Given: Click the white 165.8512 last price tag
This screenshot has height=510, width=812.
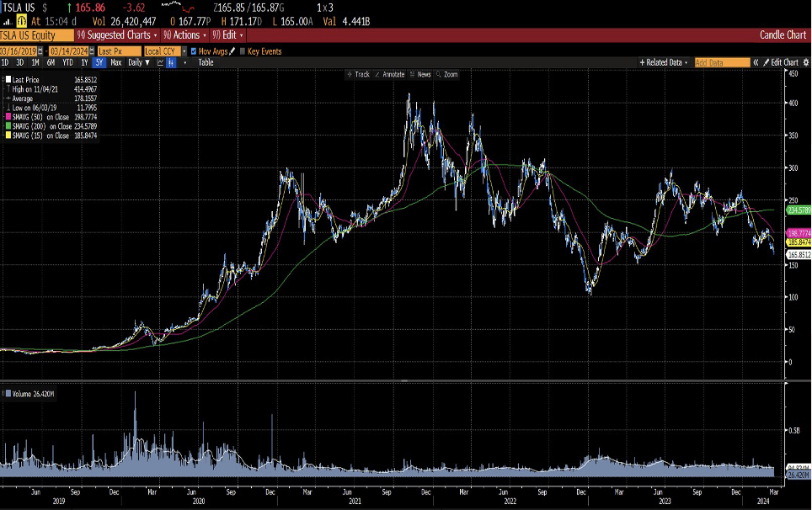Looking at the screenshot, I should pyautogui.click(x=799, y=254).
